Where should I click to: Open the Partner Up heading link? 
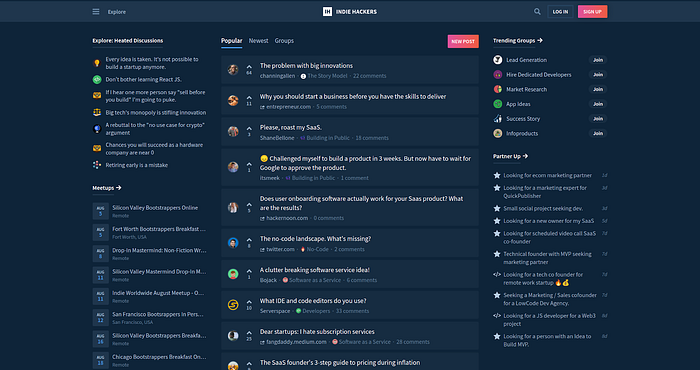511,156
